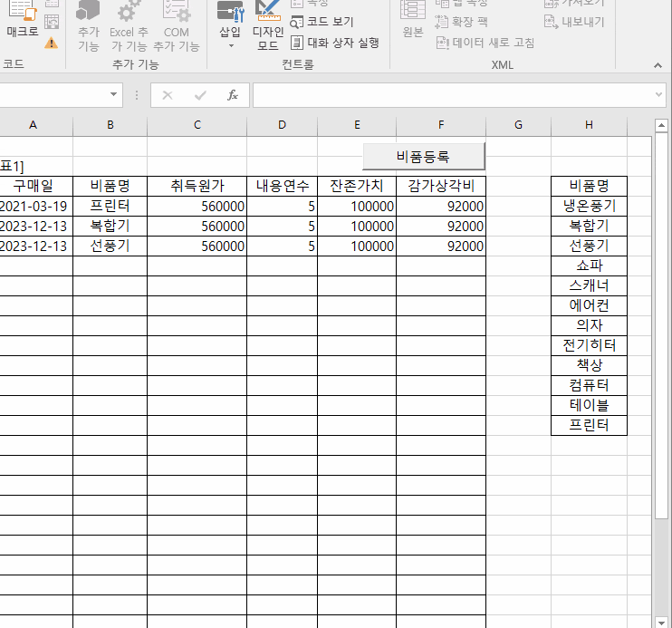Viewport: 672px width, 628px height.
Task: Toggle 디자인 모드 (Design Mode)
Action: point(268,27)
